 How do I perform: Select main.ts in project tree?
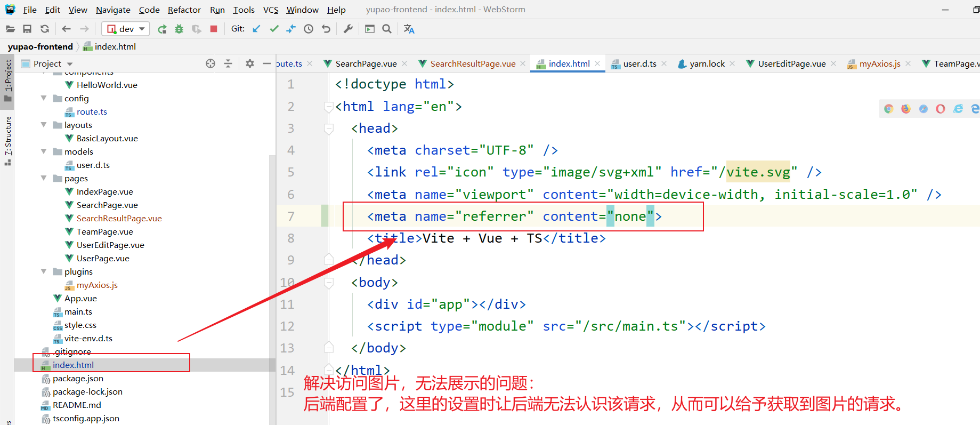[x=78, y=311]
